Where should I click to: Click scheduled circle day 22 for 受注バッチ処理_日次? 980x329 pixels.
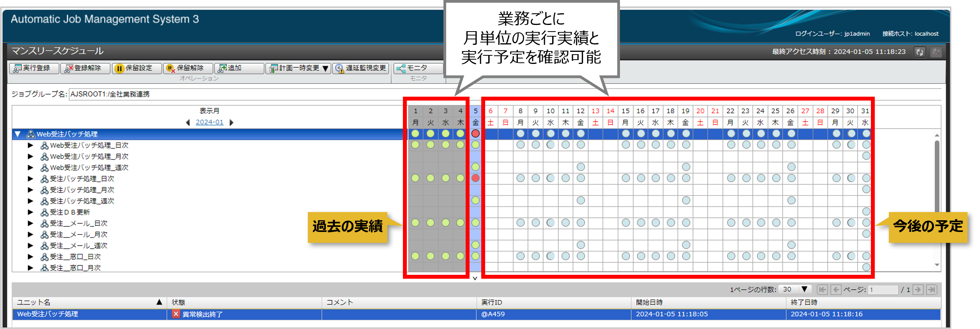pyautogui.click(x=731, y=178)
